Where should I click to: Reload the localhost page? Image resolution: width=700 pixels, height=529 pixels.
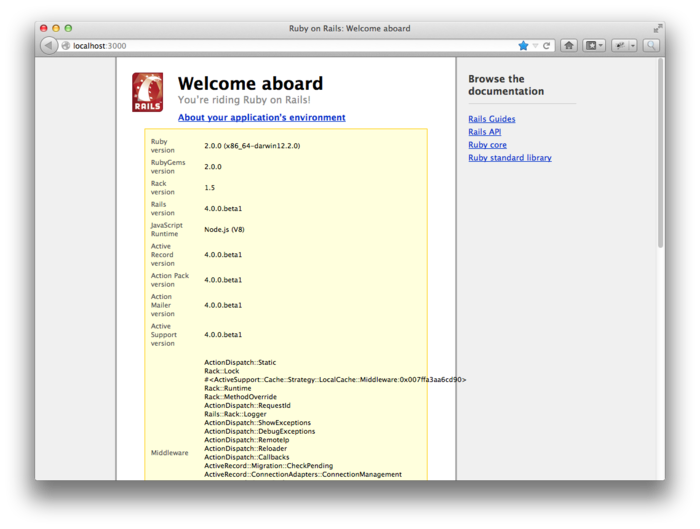[x=547, y=46]
